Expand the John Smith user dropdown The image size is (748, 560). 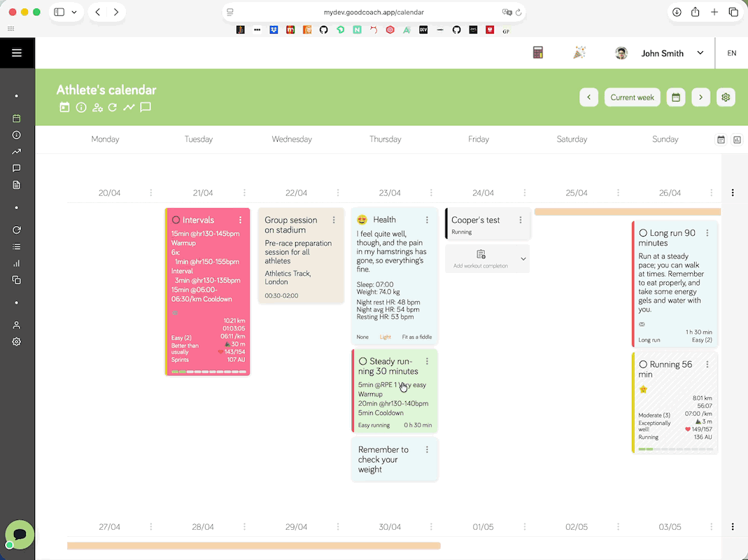coord(700,53)
